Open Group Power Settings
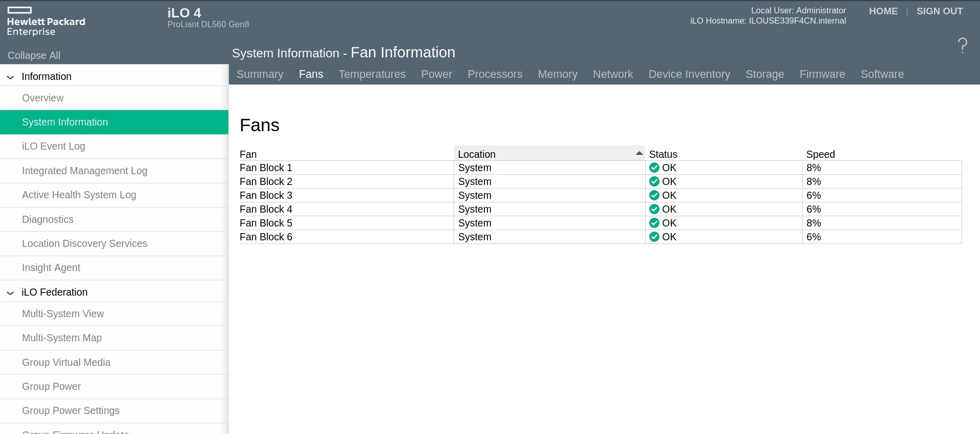This screenshot has height=434, width=980. (x=114, y=410)
